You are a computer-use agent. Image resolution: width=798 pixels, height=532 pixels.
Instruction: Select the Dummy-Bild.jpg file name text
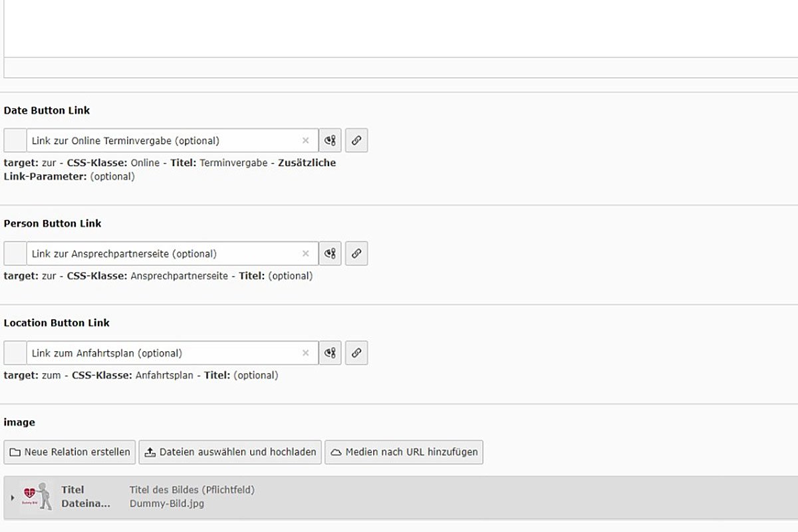tap(167, 504)
